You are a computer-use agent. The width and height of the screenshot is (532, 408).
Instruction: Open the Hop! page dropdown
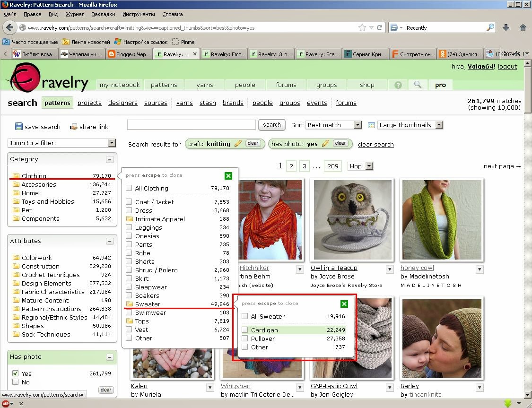360,166
